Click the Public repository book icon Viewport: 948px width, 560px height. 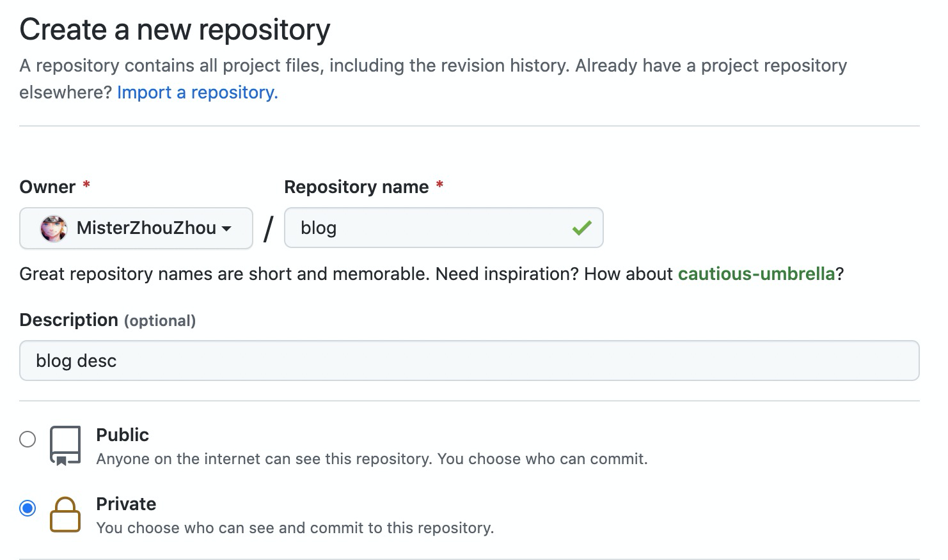tap(65, 446)
